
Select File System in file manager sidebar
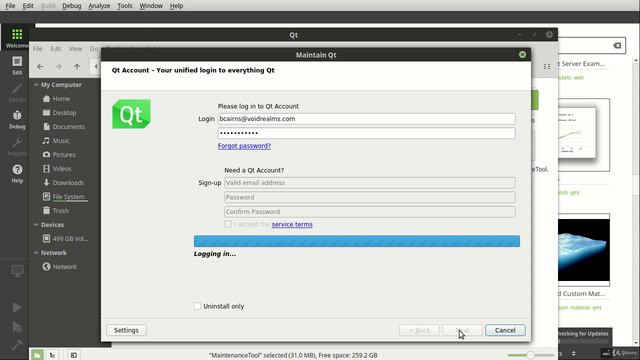click(69, 197)
